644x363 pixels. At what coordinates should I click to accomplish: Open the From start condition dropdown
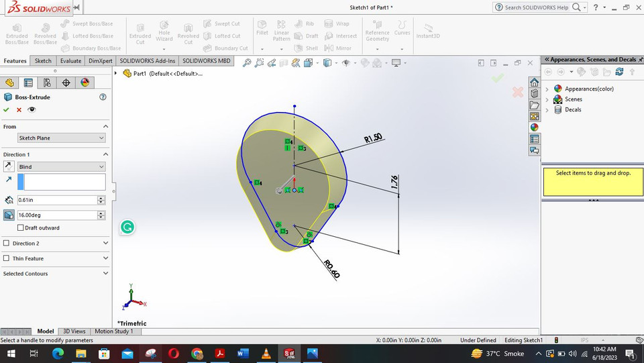(61, 138)
